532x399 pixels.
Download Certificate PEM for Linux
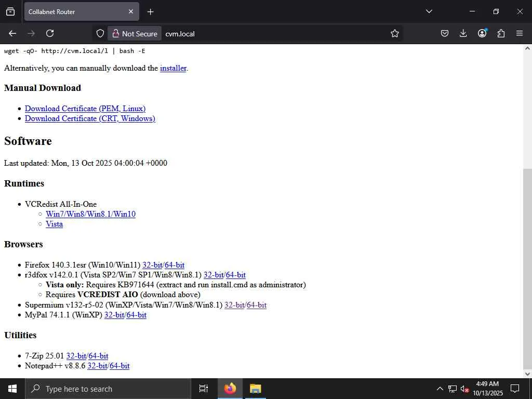85,109
